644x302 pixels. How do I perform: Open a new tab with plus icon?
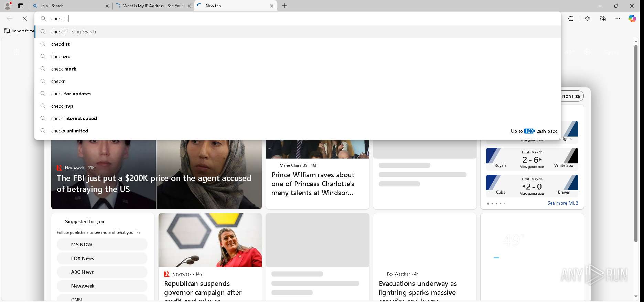point(285,6)
